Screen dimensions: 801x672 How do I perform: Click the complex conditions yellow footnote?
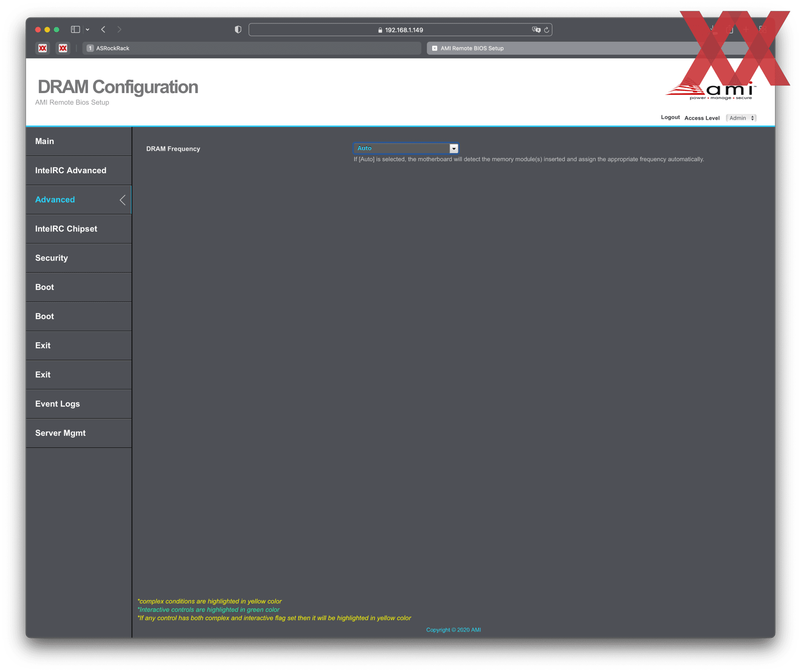(209, 601)
